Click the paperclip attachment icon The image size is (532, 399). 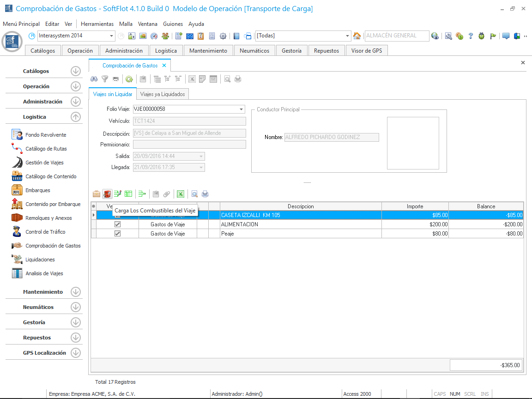click(167, 194)
